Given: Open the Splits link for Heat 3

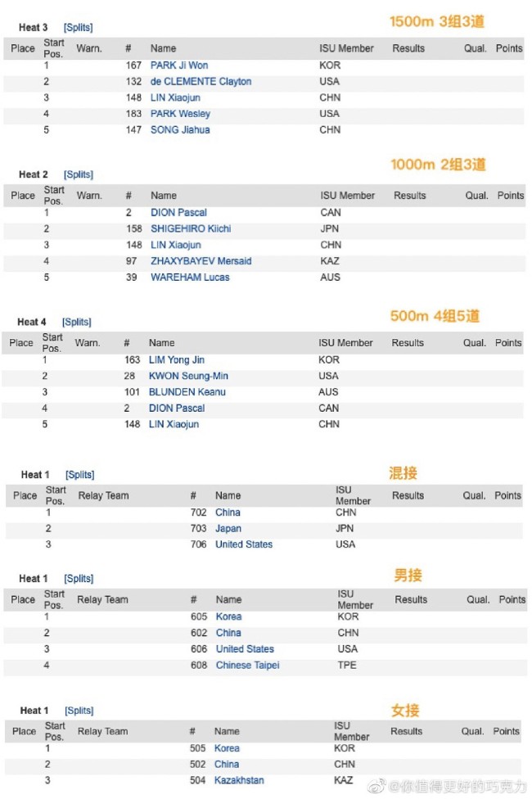Looking at the screenshot, I should (x=77, y=28).
